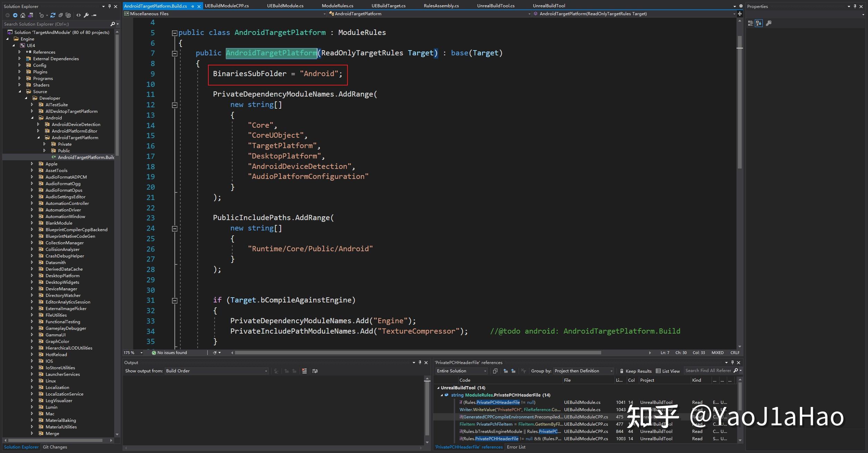Expand the Apple folder in tree
Viewport: 868px width, 453px height.
(32, 164)
